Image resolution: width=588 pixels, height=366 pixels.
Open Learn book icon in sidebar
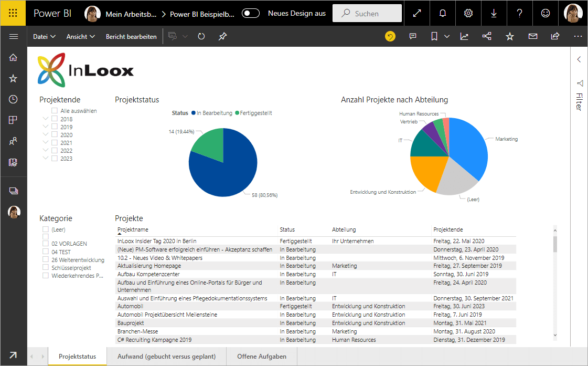point(13,162)
